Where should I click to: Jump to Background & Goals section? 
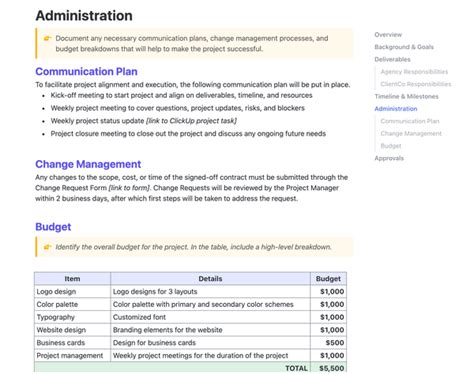[x=404, y=47]
